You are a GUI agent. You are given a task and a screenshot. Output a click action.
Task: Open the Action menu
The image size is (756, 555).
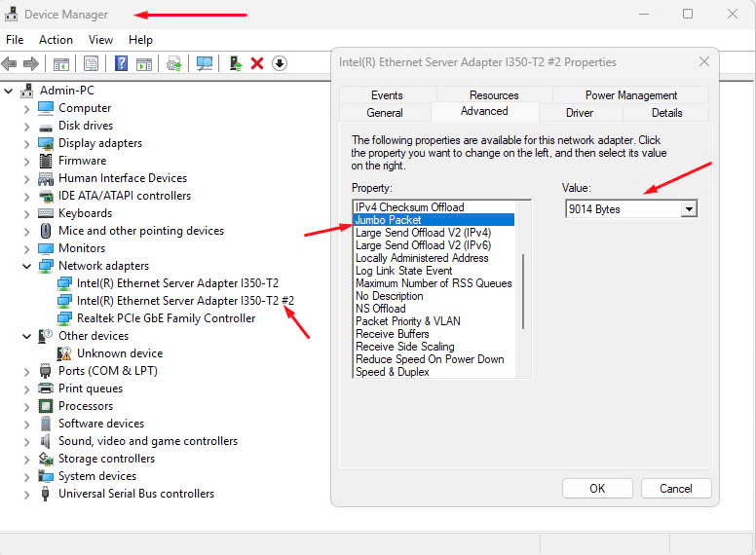[56, 40]
